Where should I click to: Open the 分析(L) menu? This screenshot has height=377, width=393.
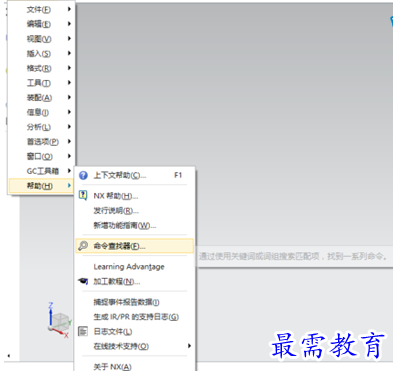(x=41, y=127)
